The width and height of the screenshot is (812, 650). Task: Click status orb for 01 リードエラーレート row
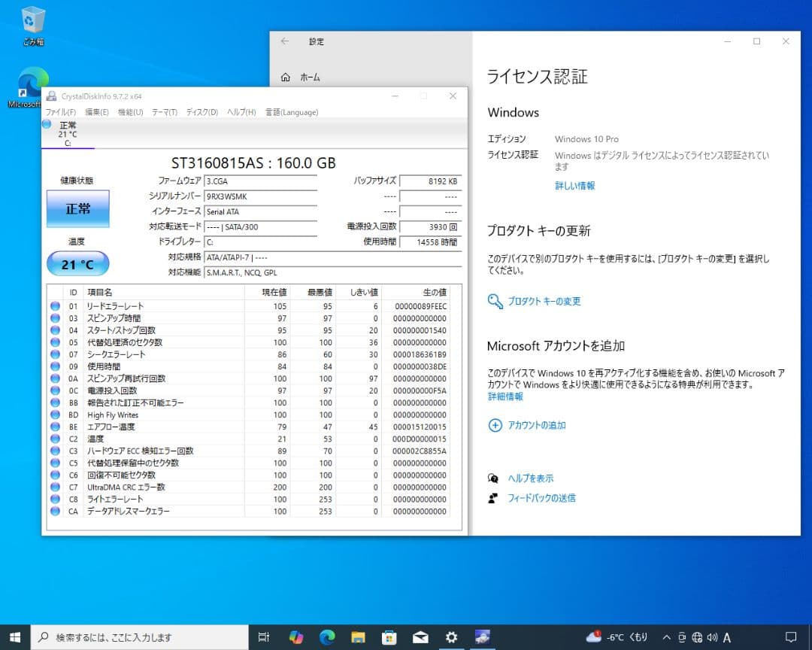point(55,306)
